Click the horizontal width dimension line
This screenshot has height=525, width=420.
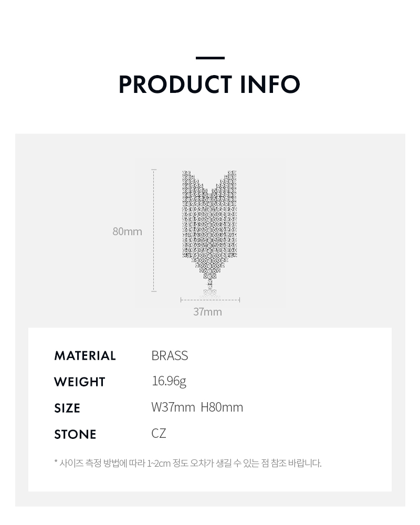[210, 300]
